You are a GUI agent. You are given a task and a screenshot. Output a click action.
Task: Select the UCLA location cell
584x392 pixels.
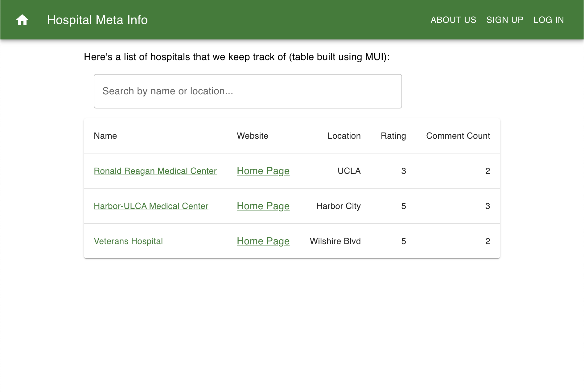(349, 171)
